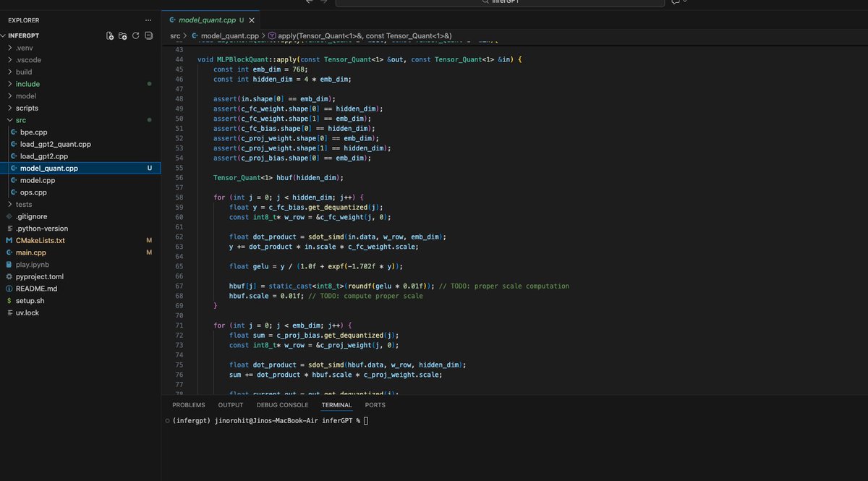Click the setup.sh shell icon
The image size is (868, 481).
(x=9, y=300)
